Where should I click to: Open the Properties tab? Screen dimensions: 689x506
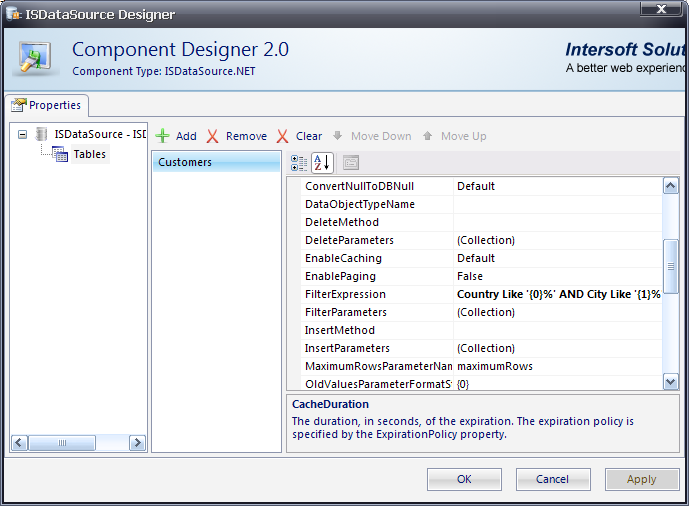point(47,105)
